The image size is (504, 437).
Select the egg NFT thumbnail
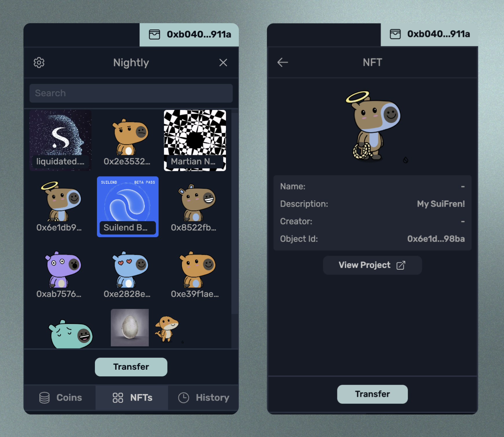pos(130,327)
